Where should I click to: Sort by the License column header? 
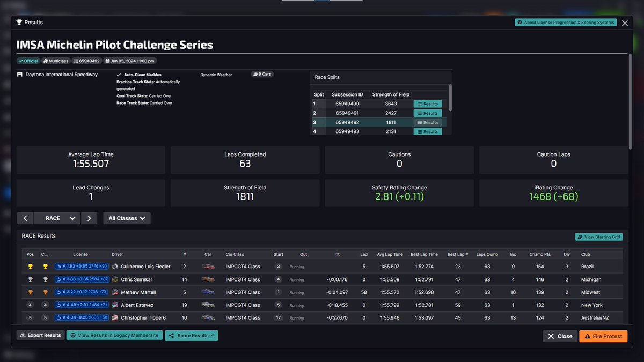tap(80, 254)
